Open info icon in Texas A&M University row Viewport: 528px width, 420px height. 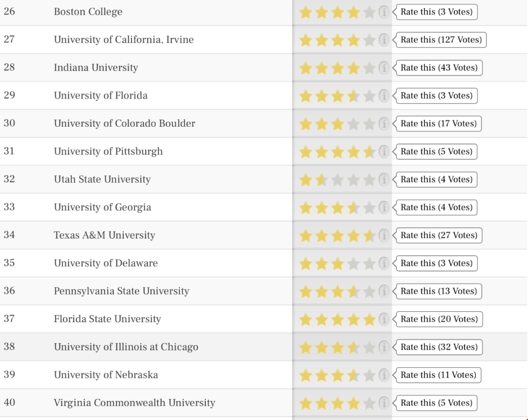click(x=383, y=236)
